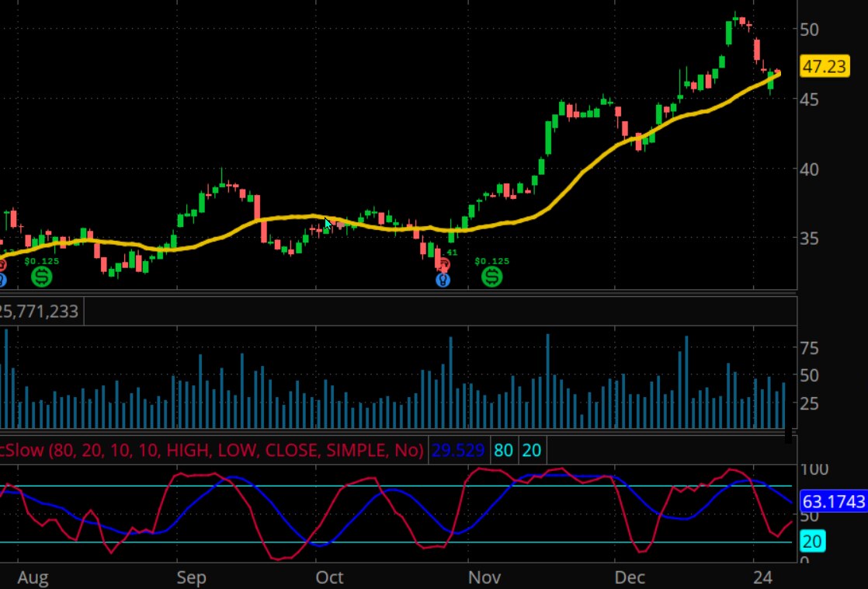The width and height of the screenshot is (868, 589).
Task: Click the 24 label on time axis
Action: [x=764, y=578]
